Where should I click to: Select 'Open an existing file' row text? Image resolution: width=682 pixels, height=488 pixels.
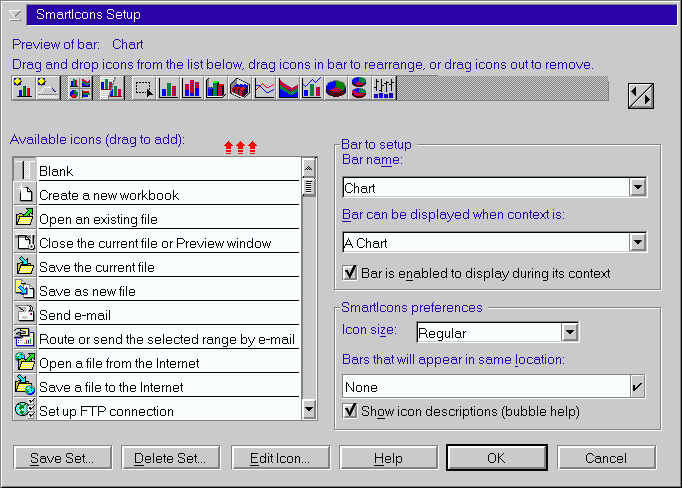click(98, 219)
